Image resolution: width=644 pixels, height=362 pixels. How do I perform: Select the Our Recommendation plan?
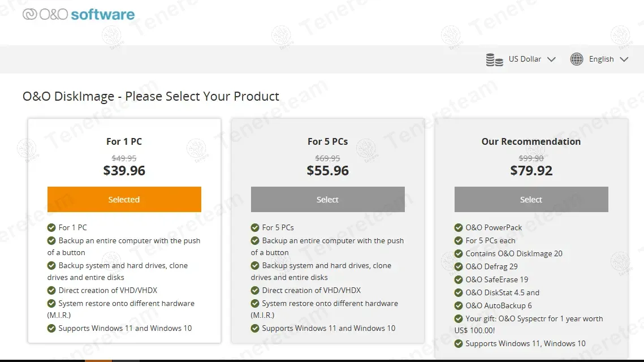pyautogui.click(x=531, y=200)
